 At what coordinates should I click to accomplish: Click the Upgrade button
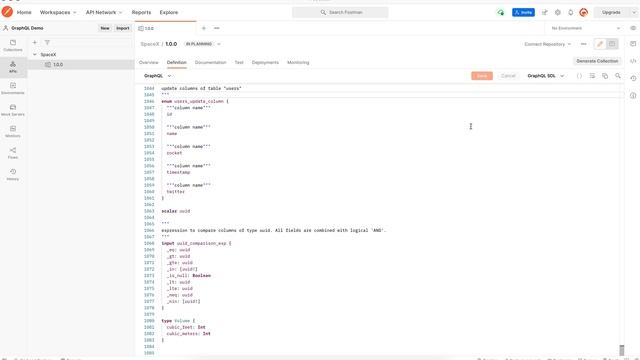point(611,12)
